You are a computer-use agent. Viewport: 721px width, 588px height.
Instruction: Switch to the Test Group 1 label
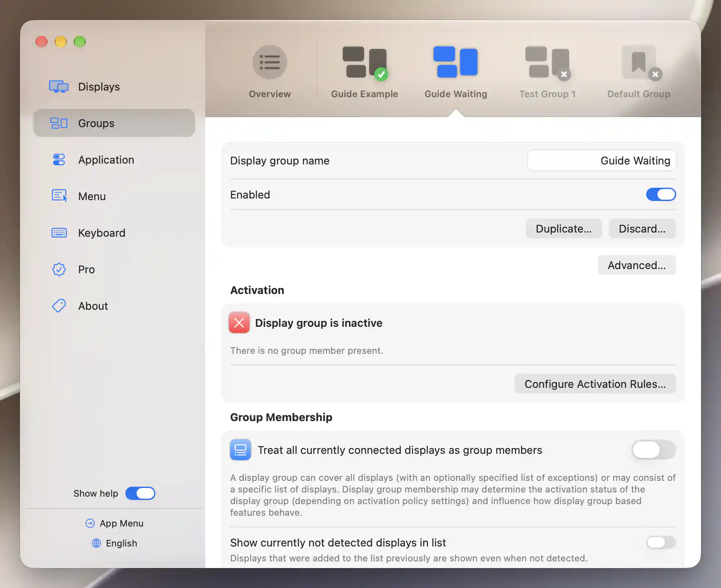pos(547,94)
